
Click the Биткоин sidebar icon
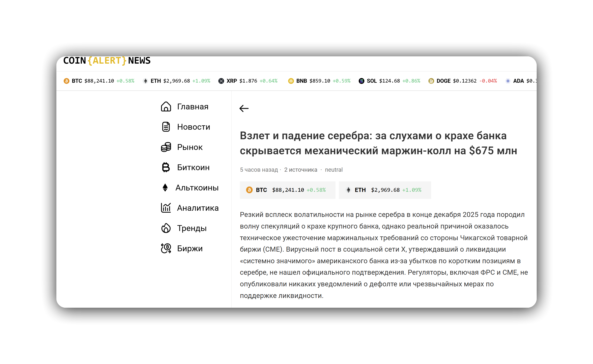pyautogui.click(x=166, y=167)
